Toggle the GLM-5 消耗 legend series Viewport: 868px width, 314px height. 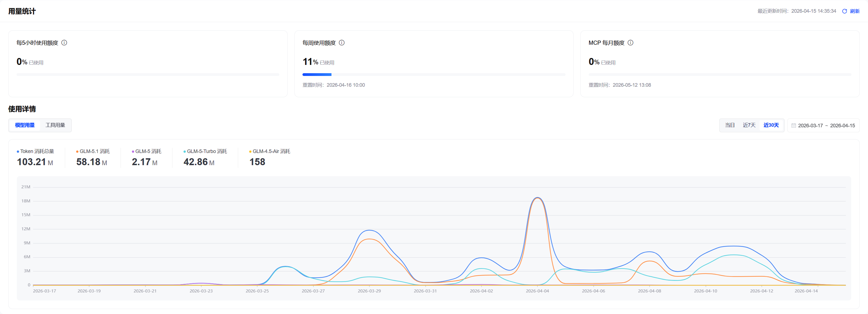point(147,151)
